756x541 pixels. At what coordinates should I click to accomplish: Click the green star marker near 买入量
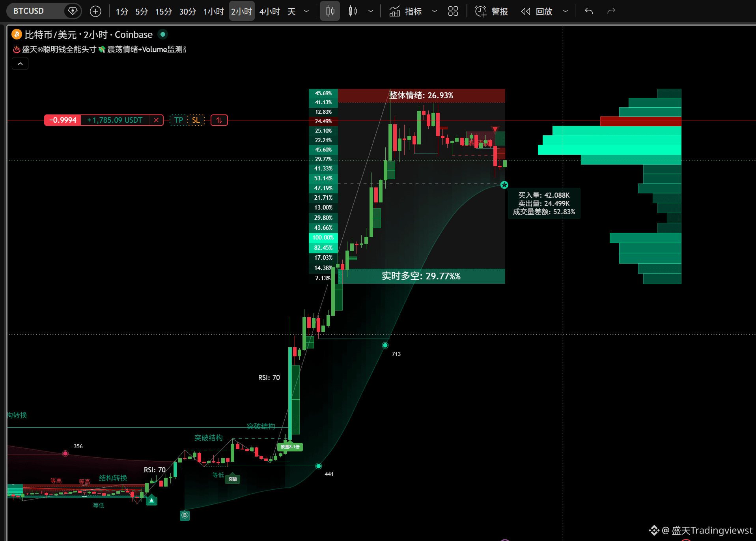[x=504, y=185]
